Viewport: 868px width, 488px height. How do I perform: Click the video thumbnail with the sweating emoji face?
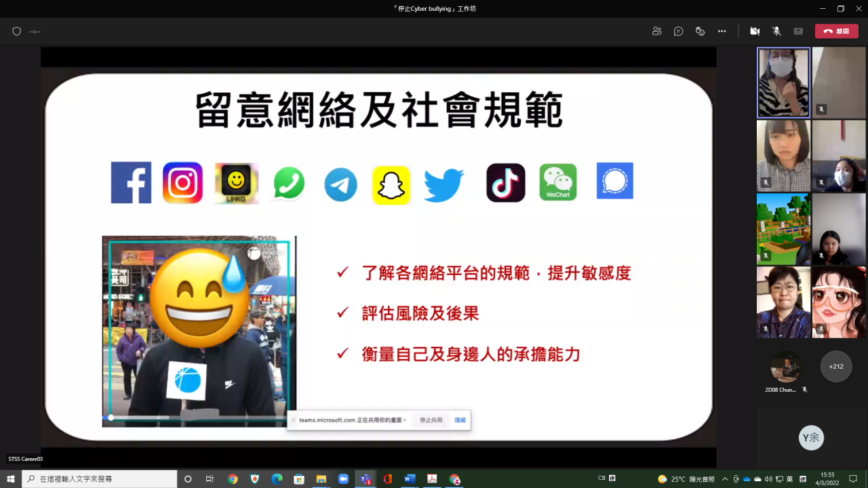click(199, 331)
